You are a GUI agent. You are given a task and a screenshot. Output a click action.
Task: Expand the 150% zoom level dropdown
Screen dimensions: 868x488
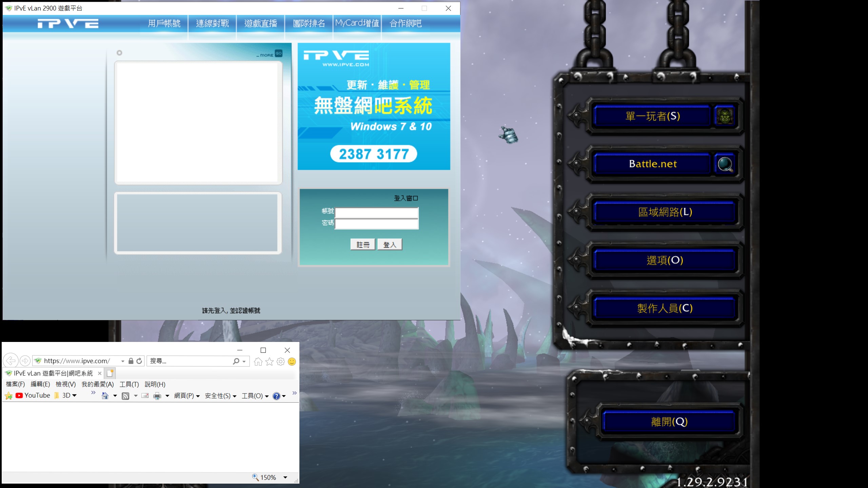(x=285, y=477)
